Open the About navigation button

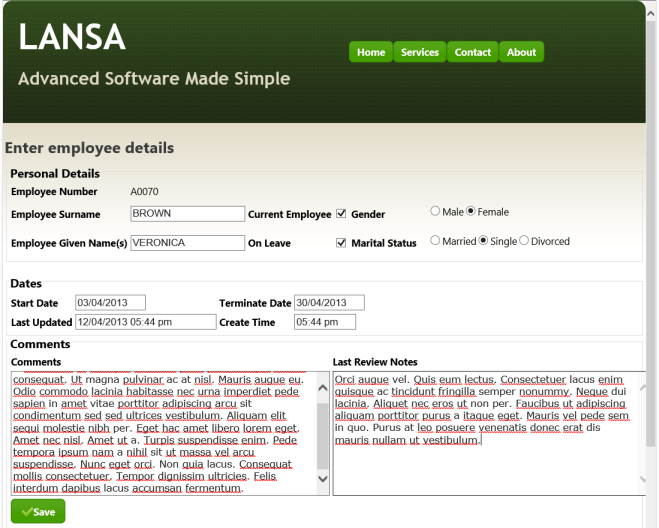pos(521,52)
